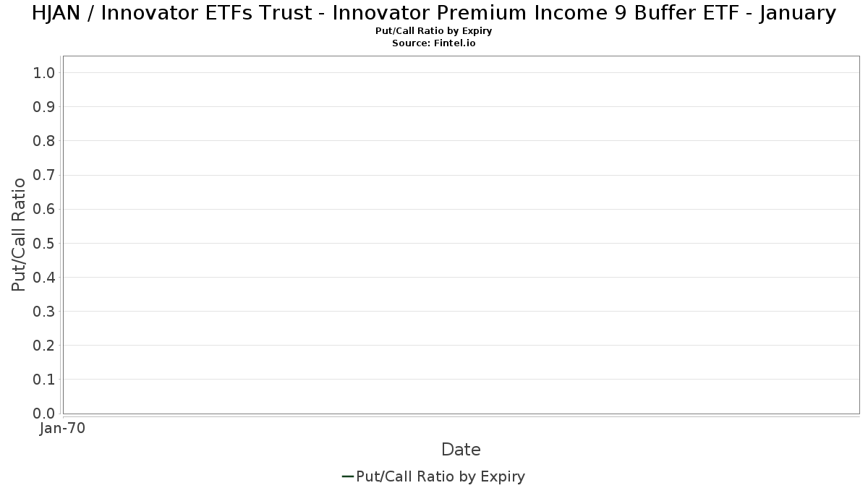Screen dimensions: 868x488
Task: Click the 0.2 y-axis tick label
Action: tap(45, 345)
